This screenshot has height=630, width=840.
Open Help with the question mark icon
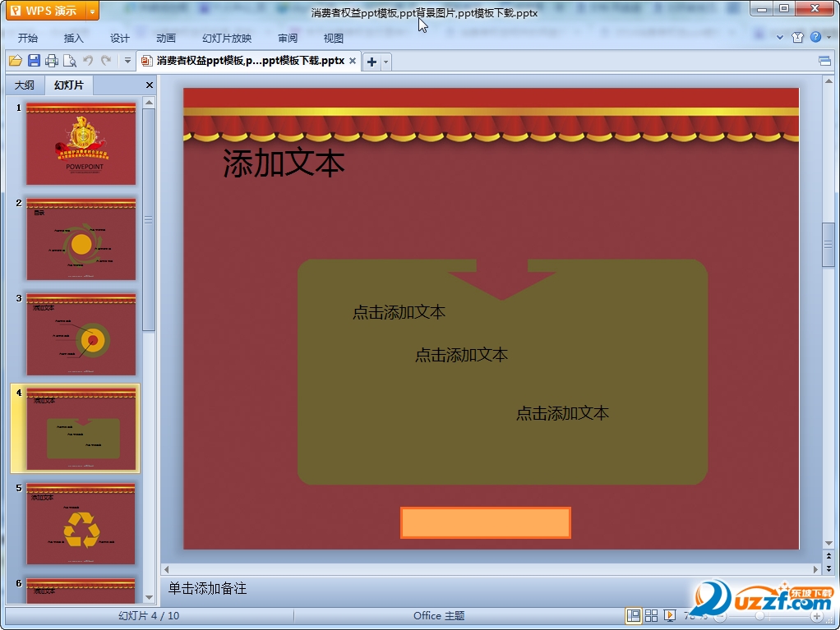point(815,37)
